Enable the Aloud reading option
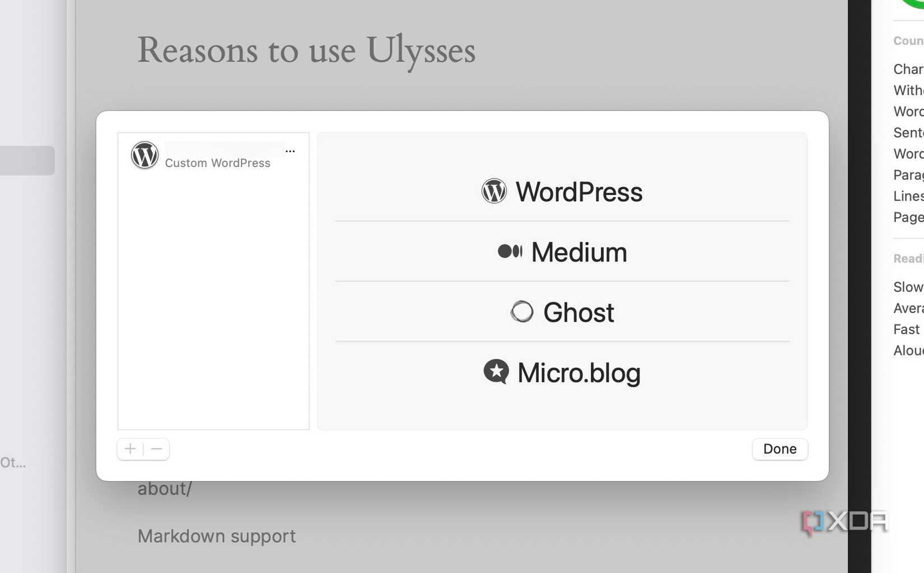The image size is (924, 573). click(x=907, y=350)
